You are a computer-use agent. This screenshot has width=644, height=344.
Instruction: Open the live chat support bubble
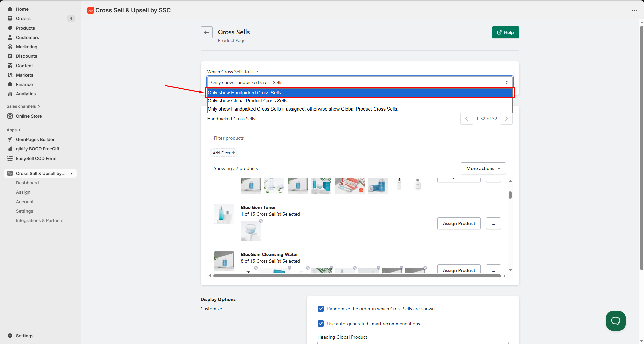[615, 320]
